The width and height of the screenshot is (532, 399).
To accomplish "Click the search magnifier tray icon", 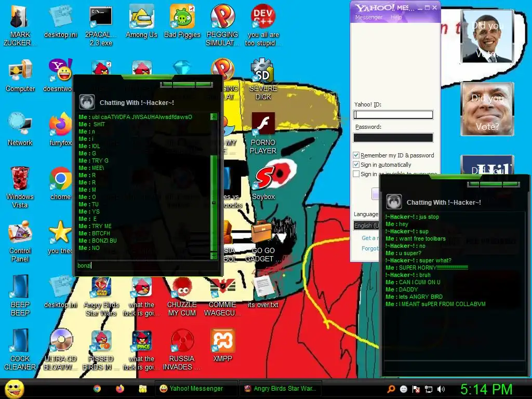I will [391, 389].
